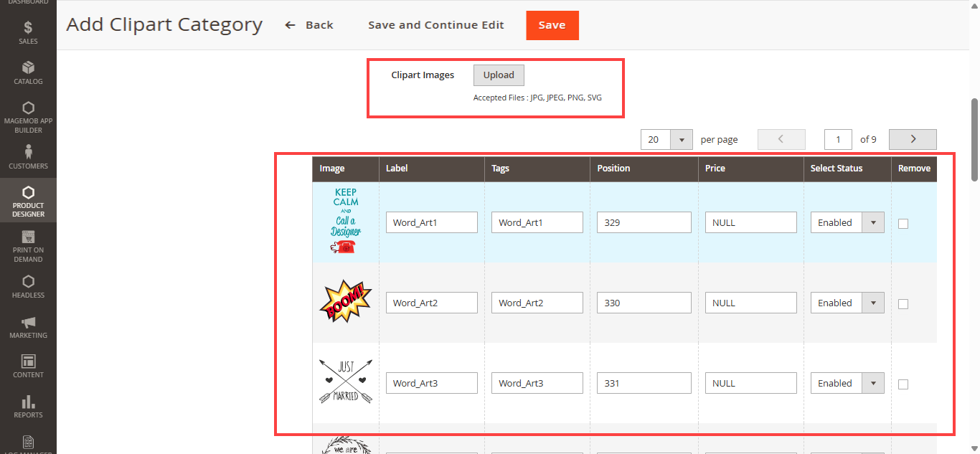This screenshot has height=454, width=980.
Task: Open the Sales dollar icon in sidebar
Action: pyautogui.click(x=28, y=29)
